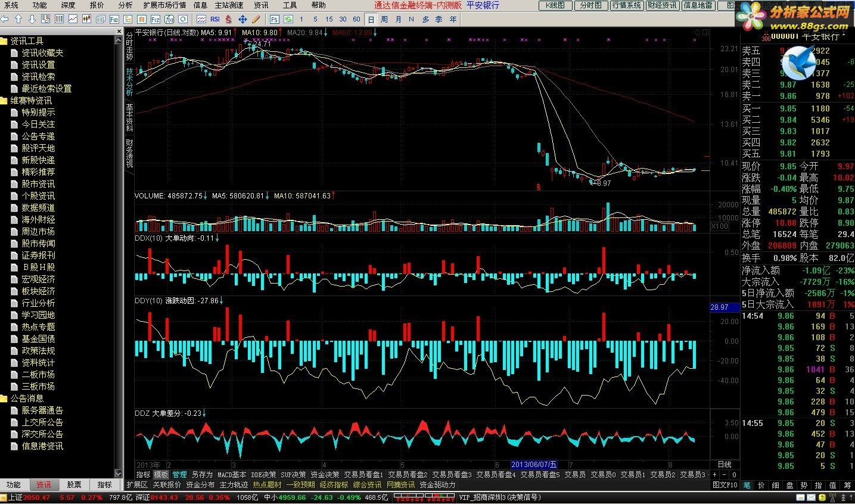Switch to the 财务透视 vertical tab
The width and height of the screenshot is (855, 504).
(x=129, y=153)
